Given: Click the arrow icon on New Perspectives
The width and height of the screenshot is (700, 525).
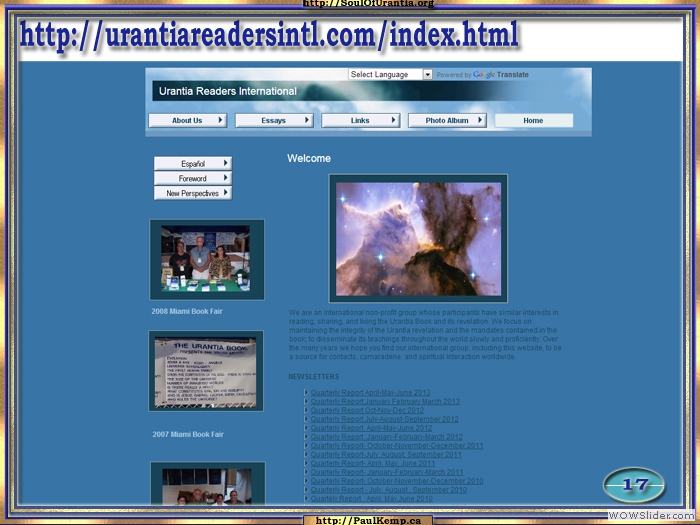Looking at the screenshot, I should [x=225, y=192].
